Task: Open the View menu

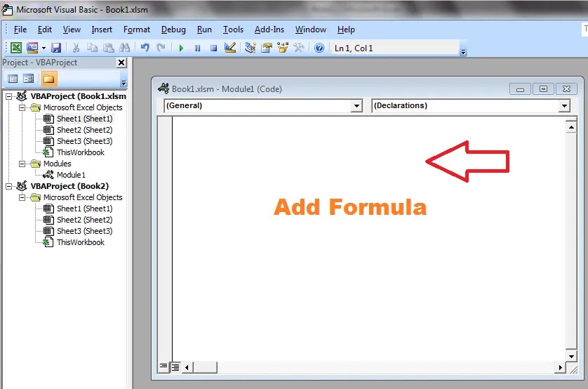Action: coord(72,29)
